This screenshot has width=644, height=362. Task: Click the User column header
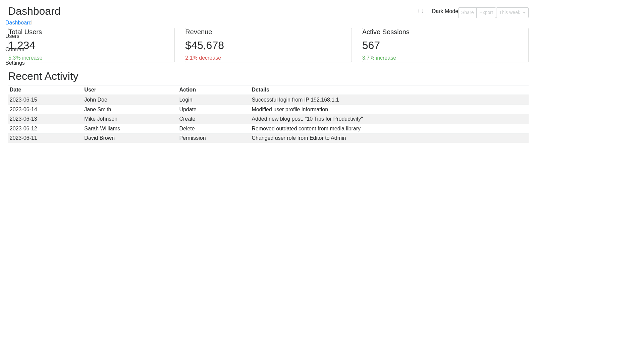click(x=90, y=90)
